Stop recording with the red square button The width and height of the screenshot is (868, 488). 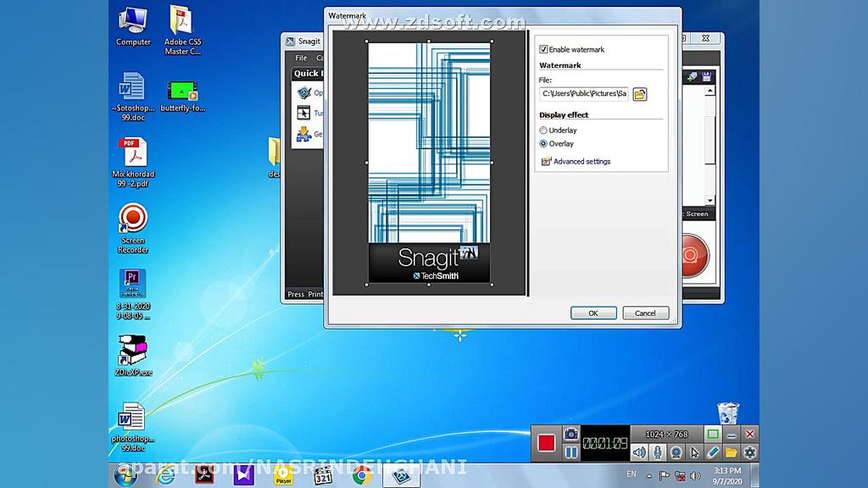[547, 443]
